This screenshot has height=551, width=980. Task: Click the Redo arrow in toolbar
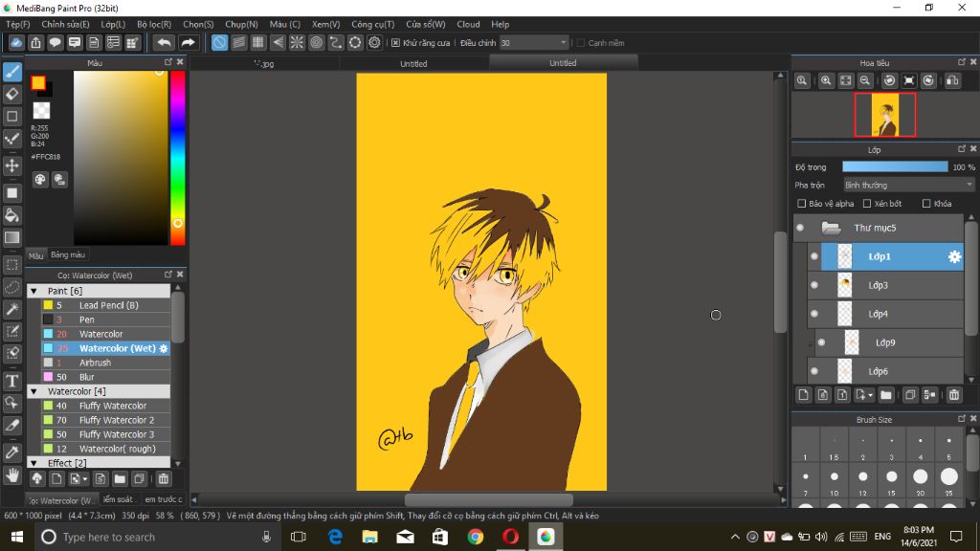click(188, 42)
